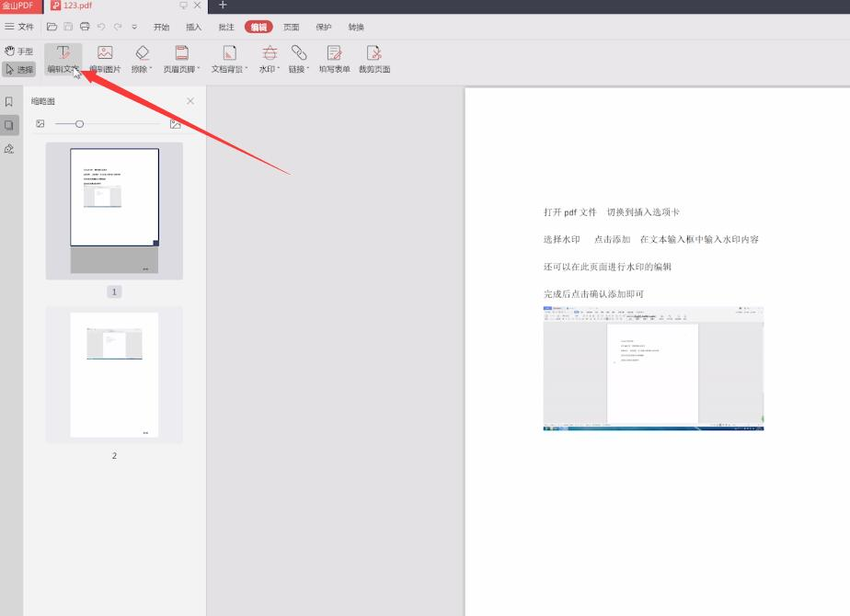The width and height of the screenshot is (850, 616).
Task: Click the 编辑图片 (Edit Image) tool
Action: click(x=105, y=60)
